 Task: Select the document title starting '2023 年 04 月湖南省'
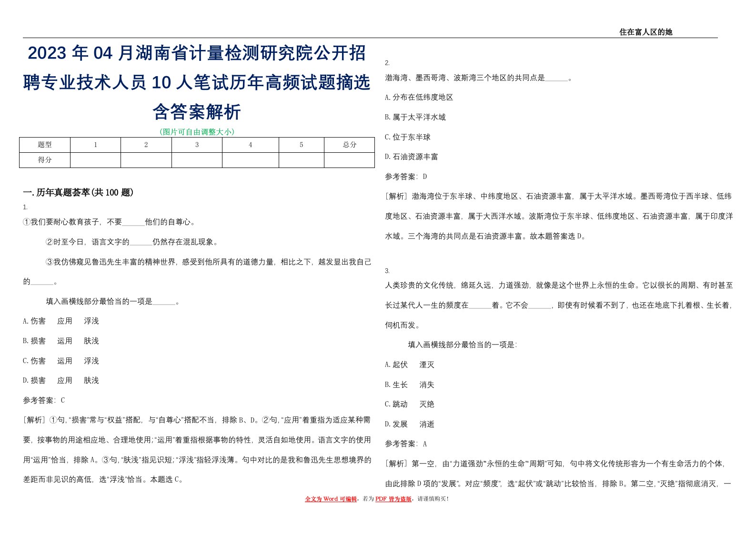pyautogui.click(x=197, y=83)
